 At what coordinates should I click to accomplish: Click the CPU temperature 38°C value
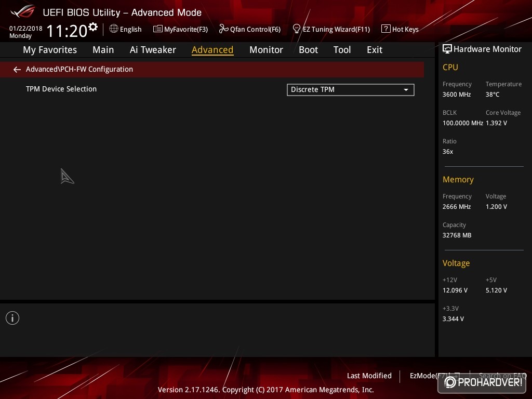(493, 95)
